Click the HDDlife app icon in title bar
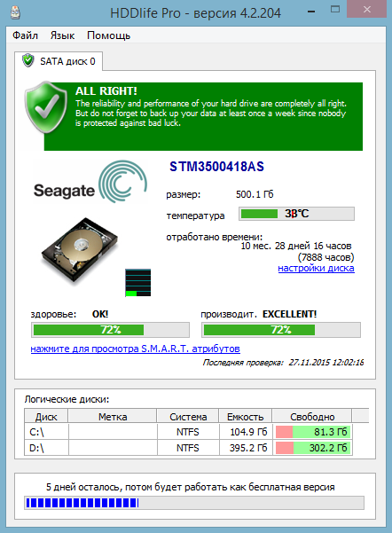This screenshot has width=392, height=533. (15, 13)
